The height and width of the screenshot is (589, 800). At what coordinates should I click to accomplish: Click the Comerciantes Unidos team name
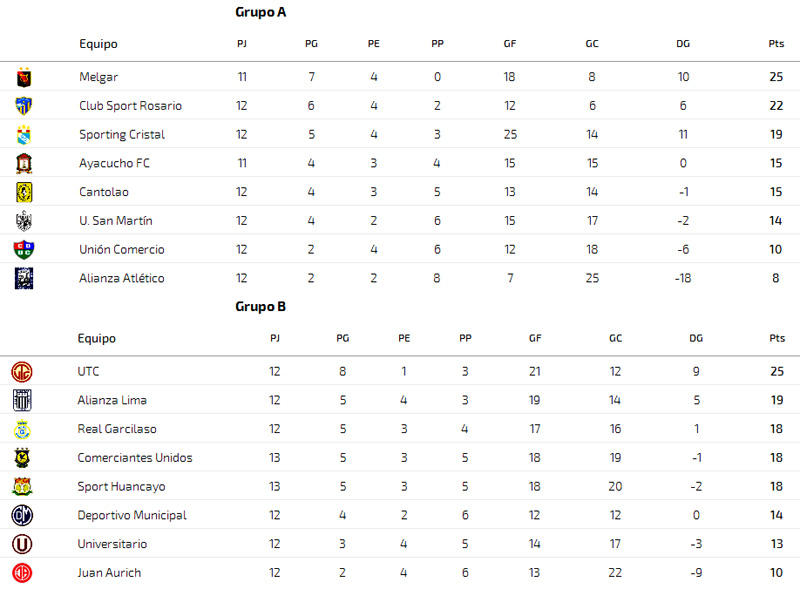135,458
